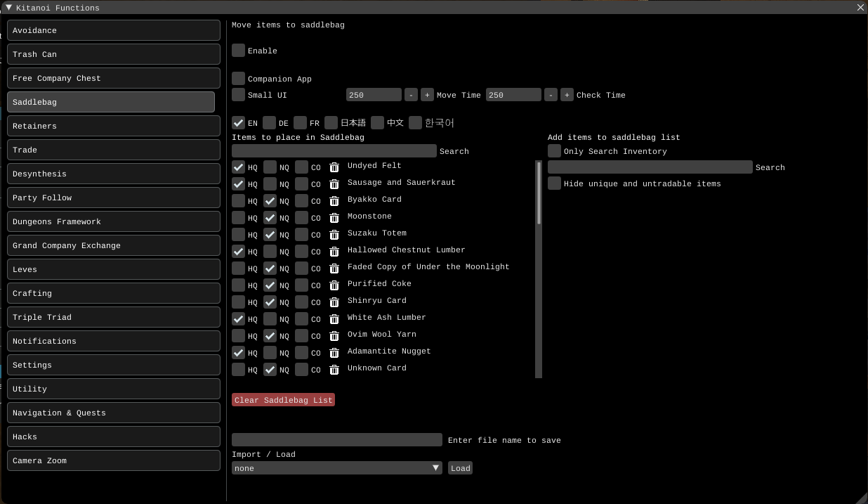Delete Hallowed Chestnut Lumber via trash icon
This screenshot has height=504, width=868.
coord(334,251)
